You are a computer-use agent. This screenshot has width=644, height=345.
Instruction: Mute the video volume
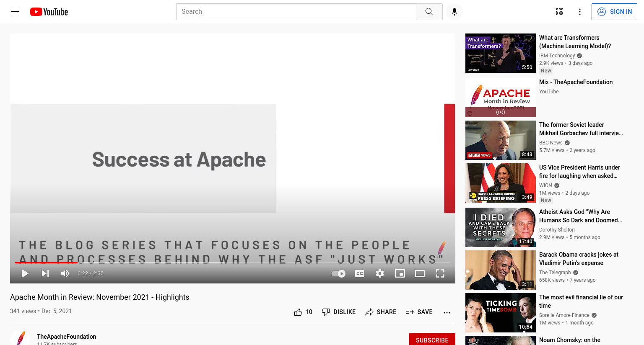click(x=65, y=273)
